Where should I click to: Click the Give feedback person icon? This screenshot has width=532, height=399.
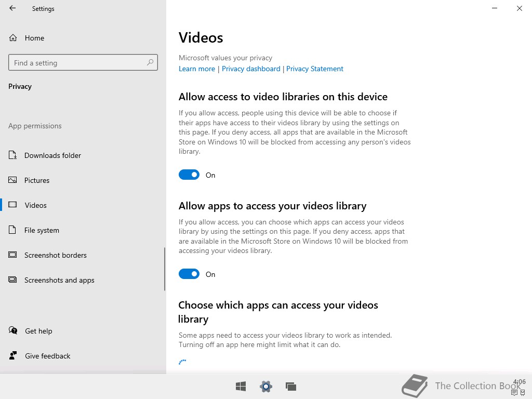tap(13, 355)
